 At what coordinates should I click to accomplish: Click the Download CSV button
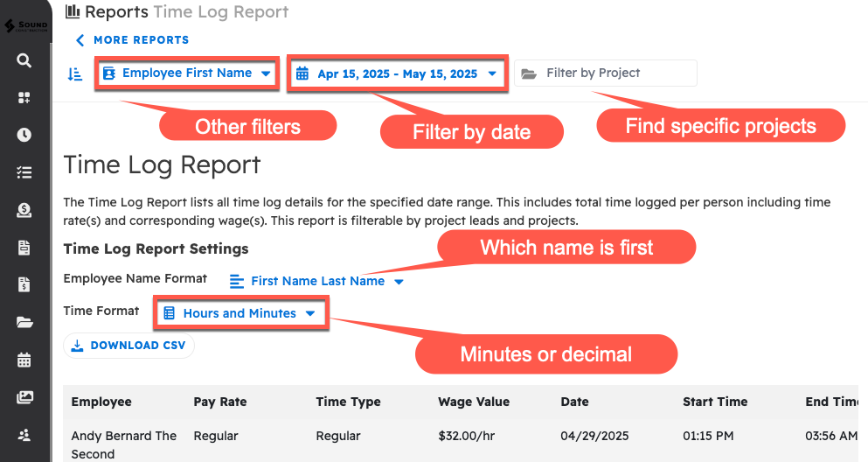pos(128,346)
